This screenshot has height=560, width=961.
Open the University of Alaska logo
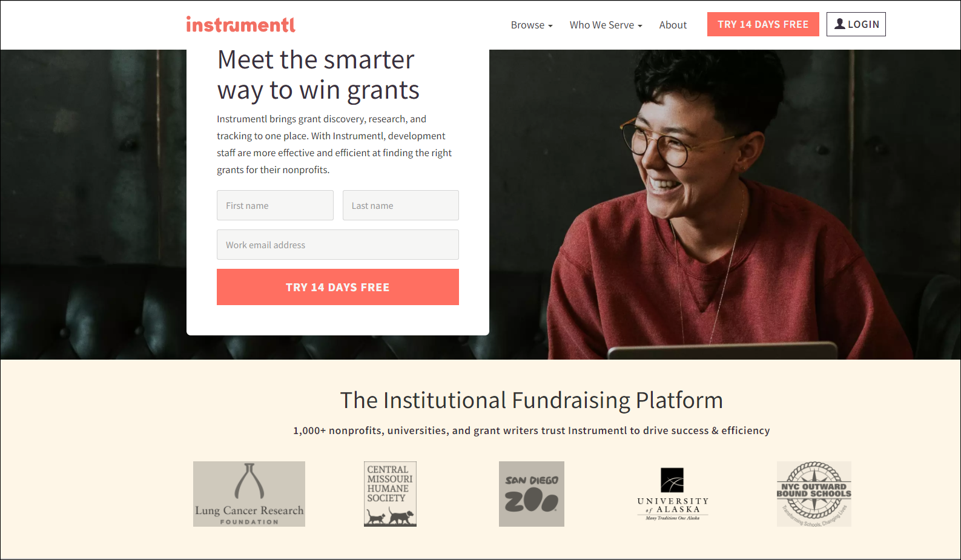coord(673,494)
